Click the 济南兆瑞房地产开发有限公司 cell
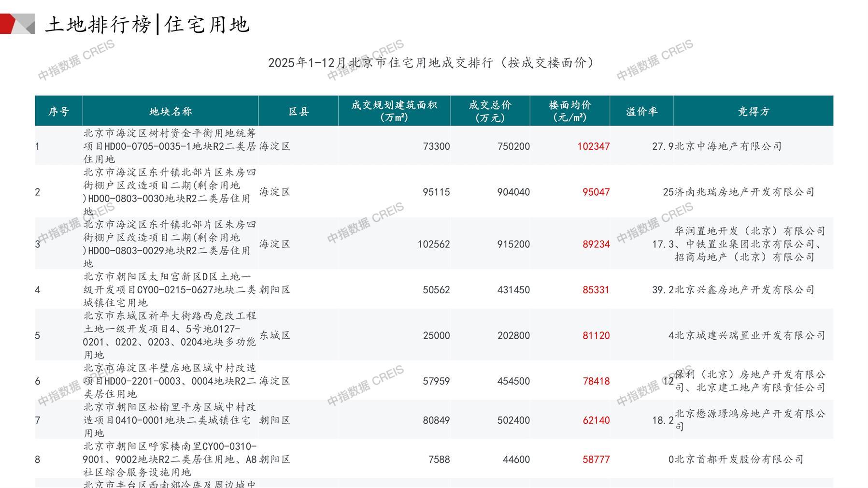The image size is (868, 488). (744, 192)
